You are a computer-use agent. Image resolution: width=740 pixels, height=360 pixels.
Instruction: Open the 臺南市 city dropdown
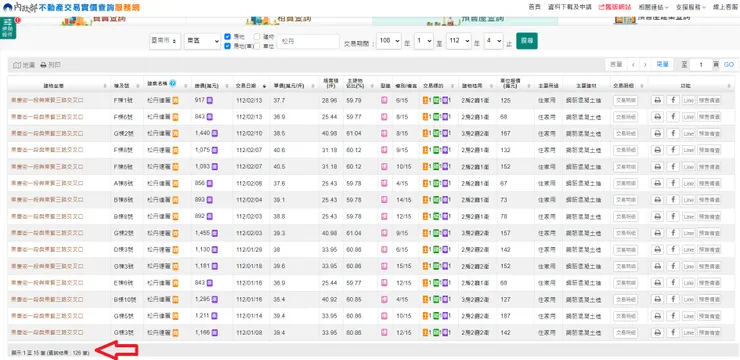[x=165, y=41]
